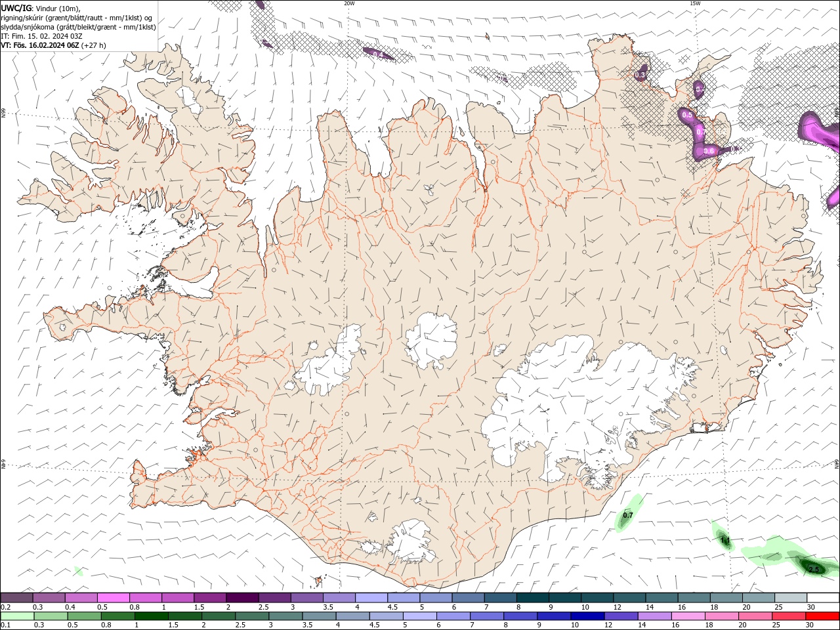
Task: Select the blue 7 swatch in the lower legend
Action: tap(486, 616)
